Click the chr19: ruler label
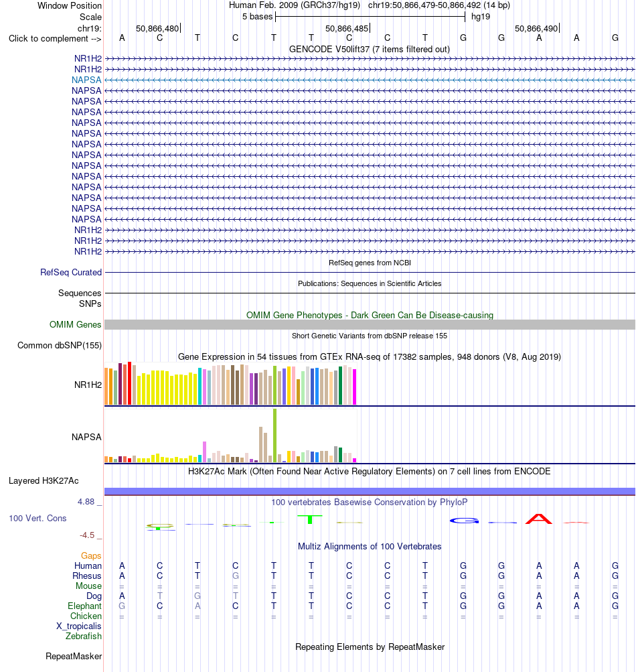636x672 pixels. 90,29
